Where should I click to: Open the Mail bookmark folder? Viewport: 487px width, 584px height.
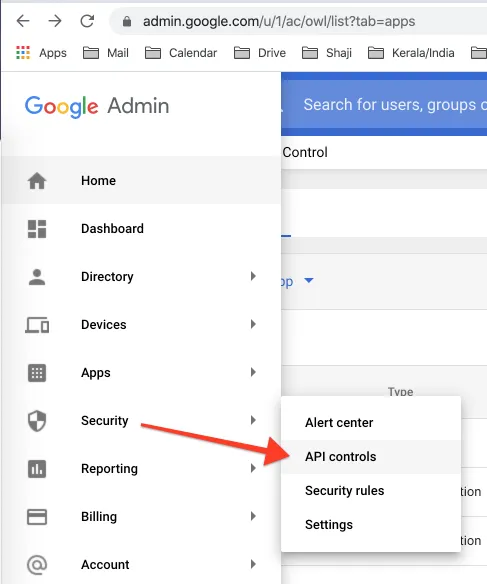pos(106,53)
